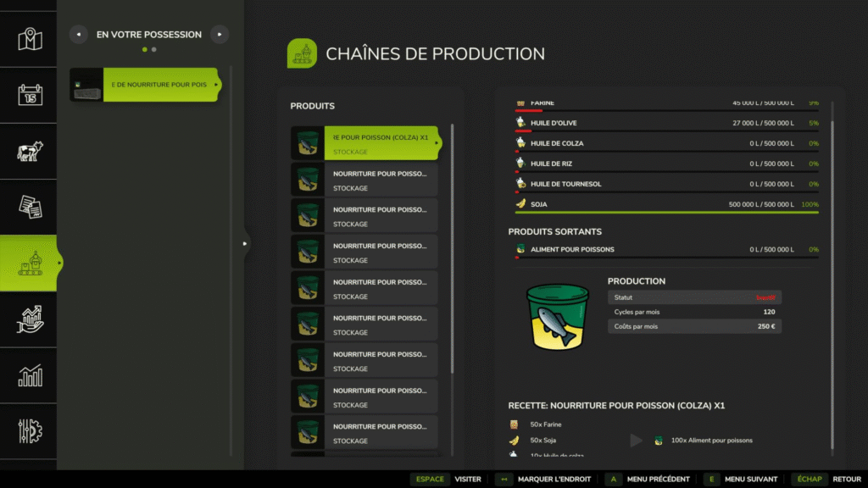Screen dimensions: 868x488
Task: Collapse side panel with middle arrow handle
Action: click(x=245, y=244)
